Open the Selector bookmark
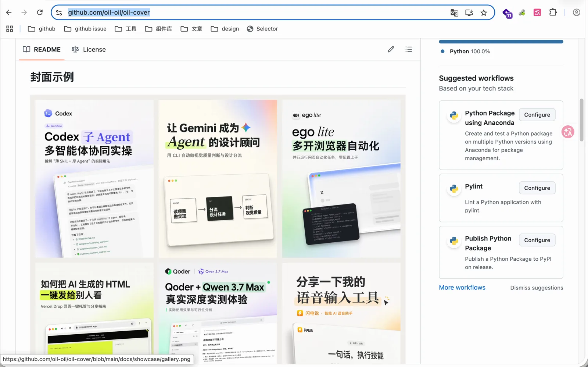The width and height of the screenshot is (588, 367). (262, 29)
